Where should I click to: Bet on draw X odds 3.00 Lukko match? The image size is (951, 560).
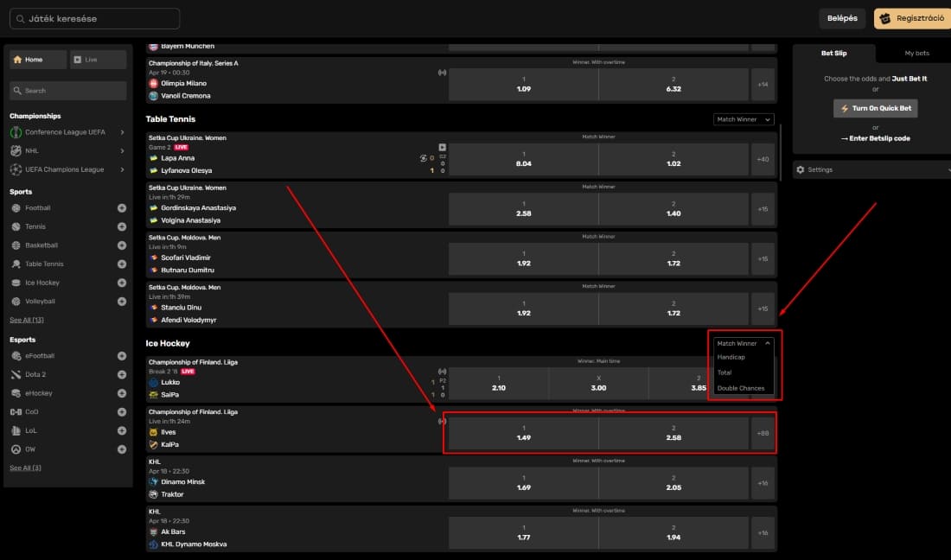[x=598, y=383]
